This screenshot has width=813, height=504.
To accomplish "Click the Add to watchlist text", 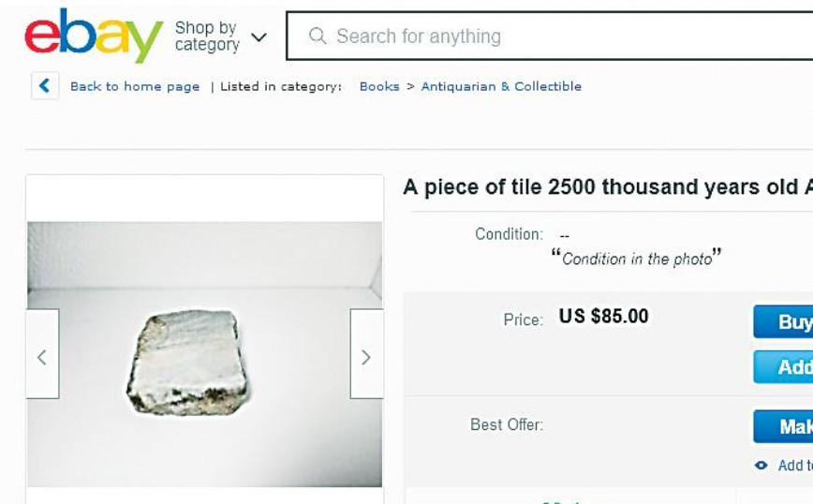I will pyautogui.click(x=794, y=466).
